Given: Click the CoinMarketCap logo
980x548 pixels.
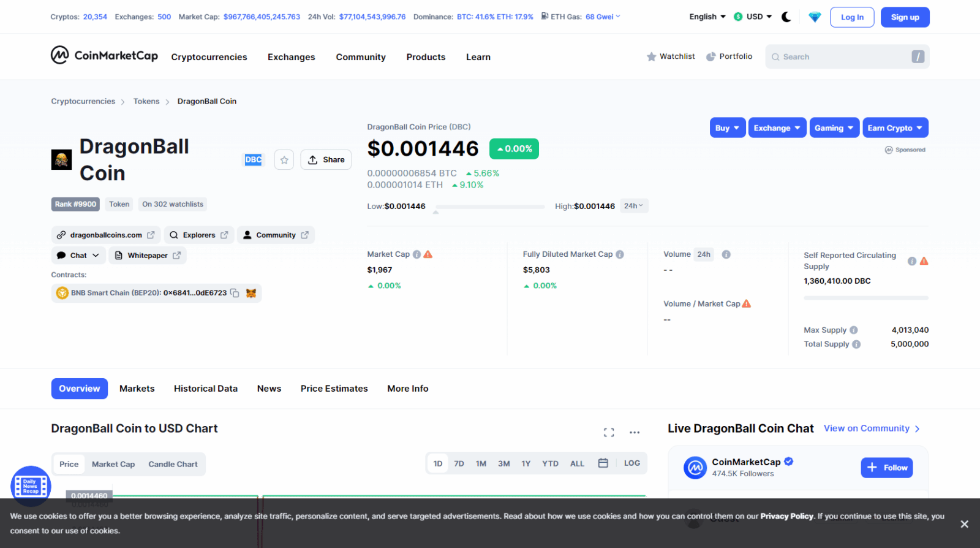Looking at the screenshot, I should 104,56.
